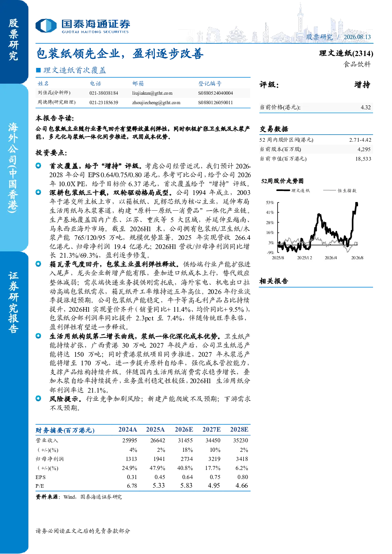Click share capital value 4,295
The height and width of the screenshot is (554, 392).
point(364,150)
